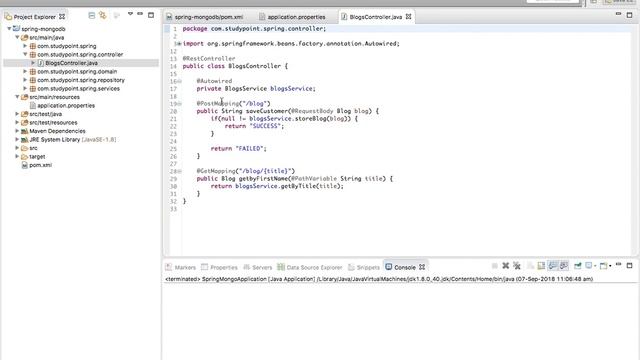Maximize the Project Explorer panel
The width and height of the screenshot is (640, 360).
tap(151, 15)
